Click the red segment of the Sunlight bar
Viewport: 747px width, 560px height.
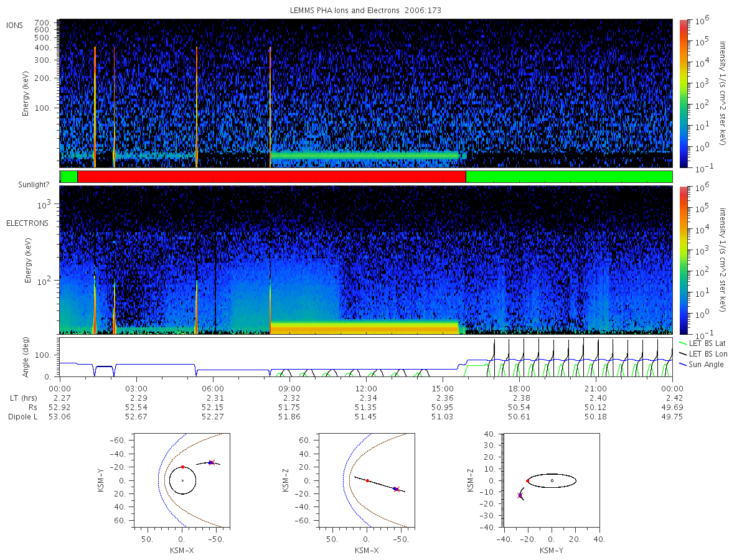tap(271, 177)
